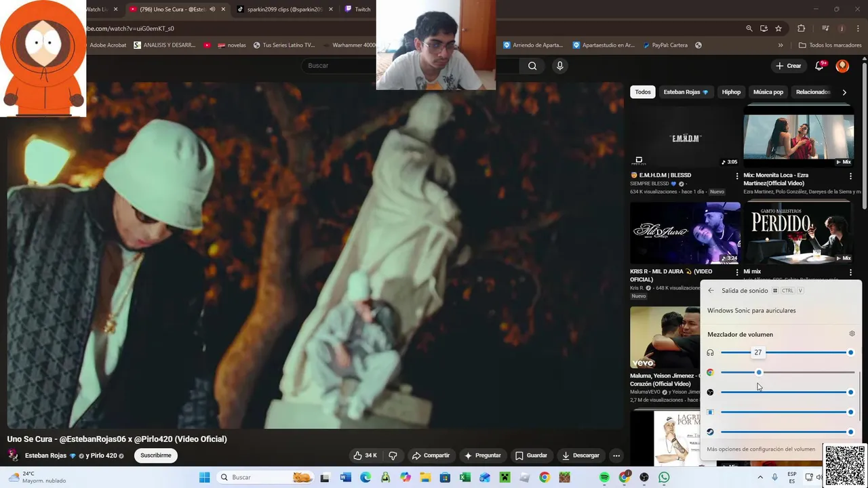The image size is (868, 488).
Task: Click the Crear button
Action: [789, 66]
